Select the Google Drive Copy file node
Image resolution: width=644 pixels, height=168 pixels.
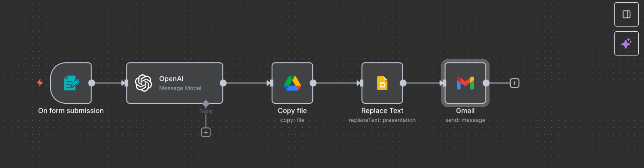click(292, 83)
